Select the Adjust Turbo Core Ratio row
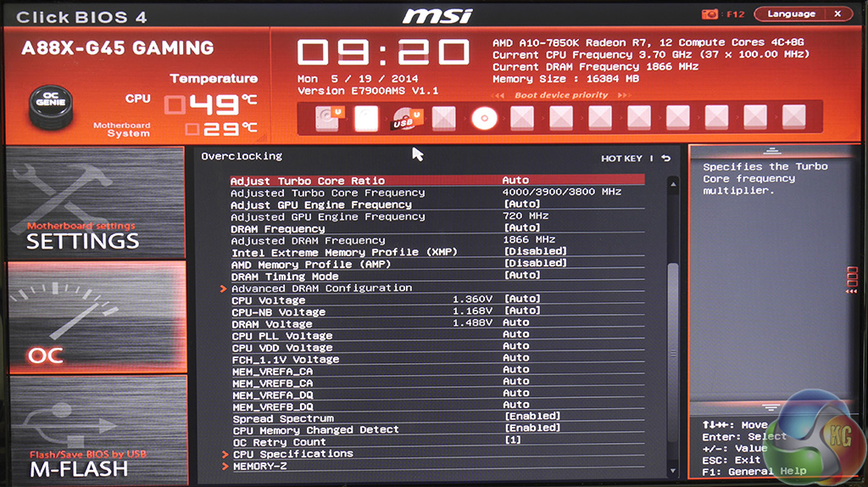 pos(437,181)
